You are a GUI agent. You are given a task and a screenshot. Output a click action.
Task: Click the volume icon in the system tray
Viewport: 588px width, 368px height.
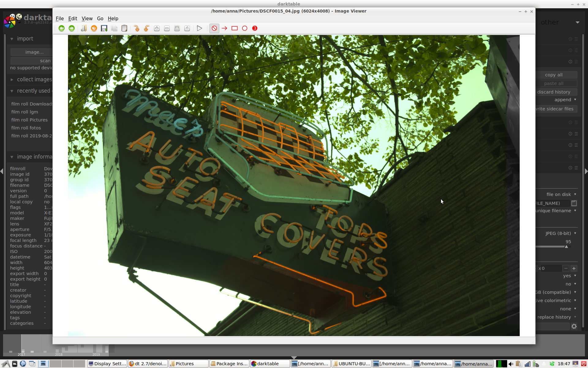(511, 364)
